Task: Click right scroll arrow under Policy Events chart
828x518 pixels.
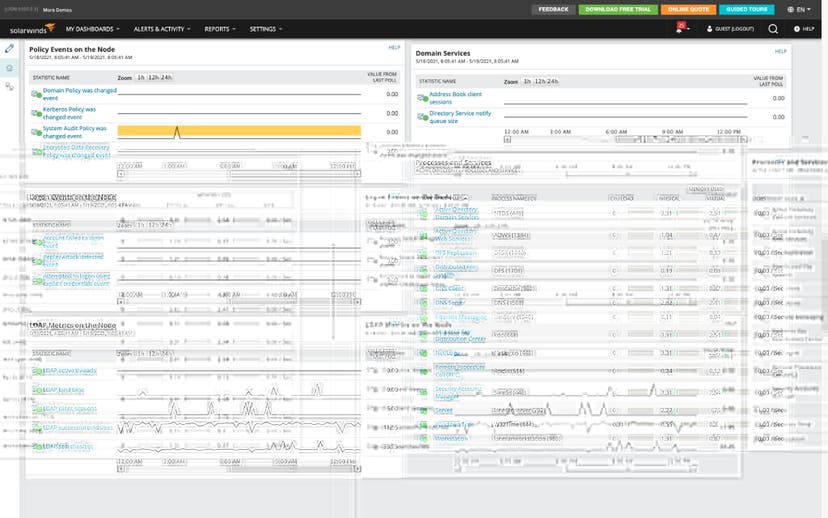Action: pyautogui.click(x=357, y=174)
